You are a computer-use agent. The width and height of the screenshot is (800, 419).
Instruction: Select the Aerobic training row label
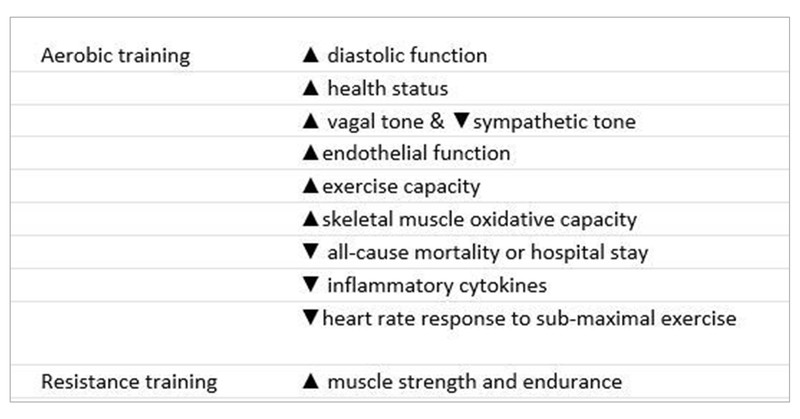[115, 56]
